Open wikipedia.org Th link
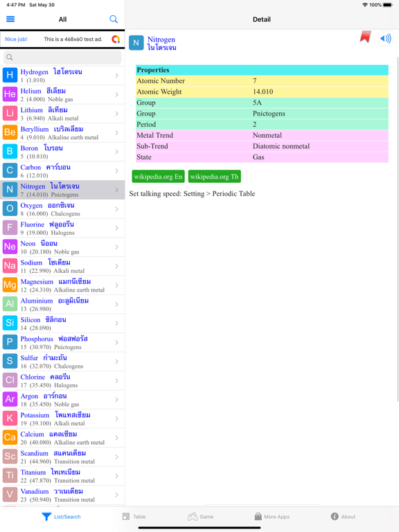Image resolution: width=399 pixels, height=532 pixels. point(215,177)
